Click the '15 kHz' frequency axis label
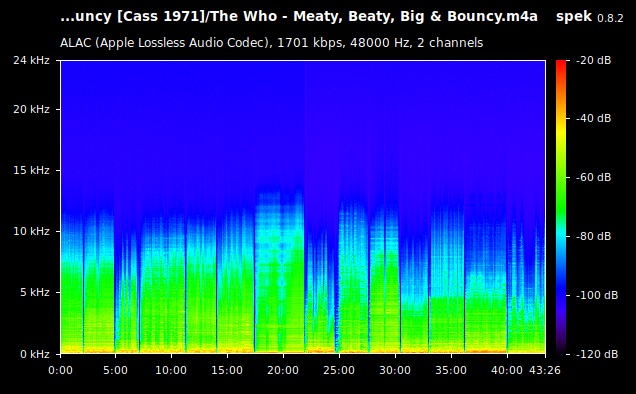Screen dimensions: 636x394 31,170
